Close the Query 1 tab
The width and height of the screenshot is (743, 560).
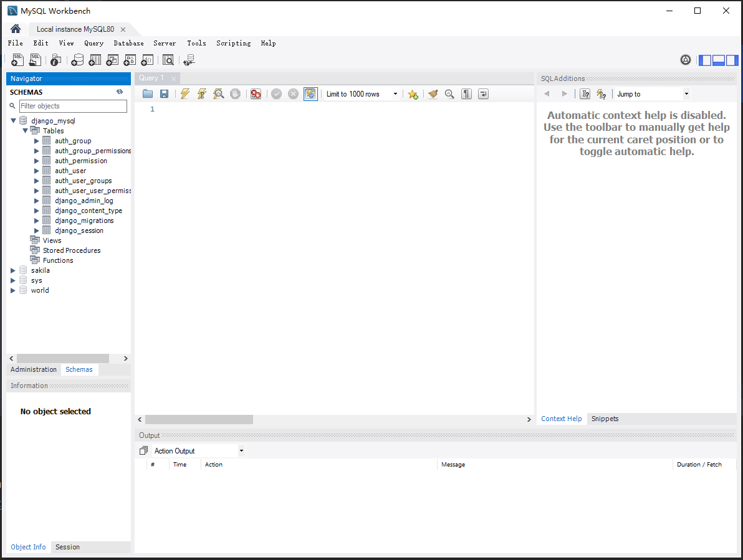(x=173, y=78)
